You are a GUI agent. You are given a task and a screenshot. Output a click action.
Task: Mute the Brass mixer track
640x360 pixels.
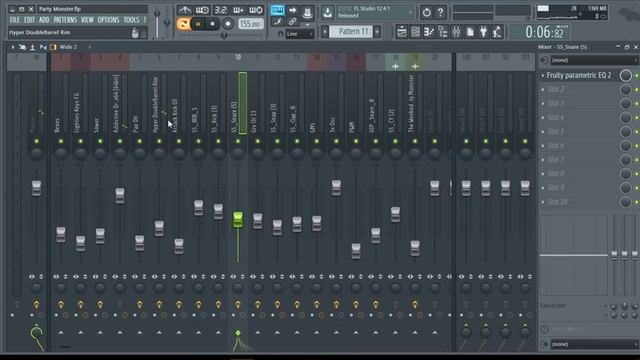[61, 141]
